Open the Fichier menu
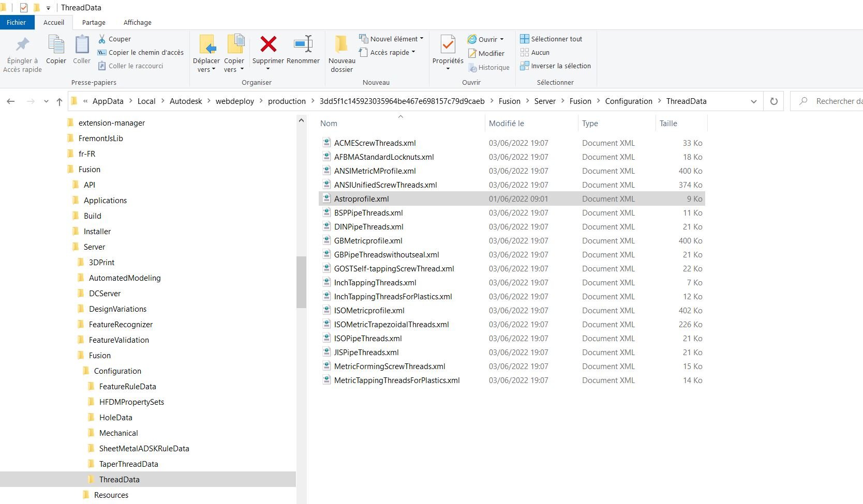 [17, 22]
